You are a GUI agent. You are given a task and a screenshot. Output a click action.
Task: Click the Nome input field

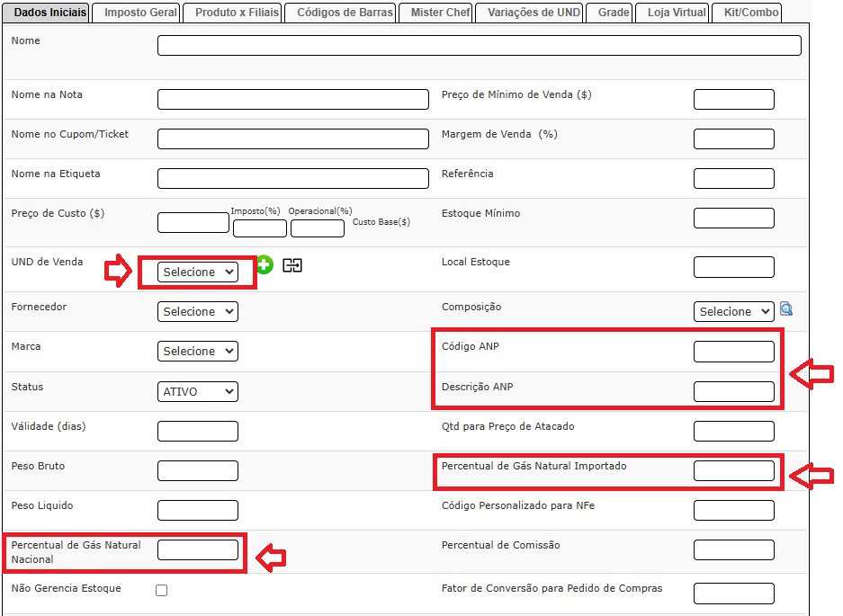click(x=479, y=46)
